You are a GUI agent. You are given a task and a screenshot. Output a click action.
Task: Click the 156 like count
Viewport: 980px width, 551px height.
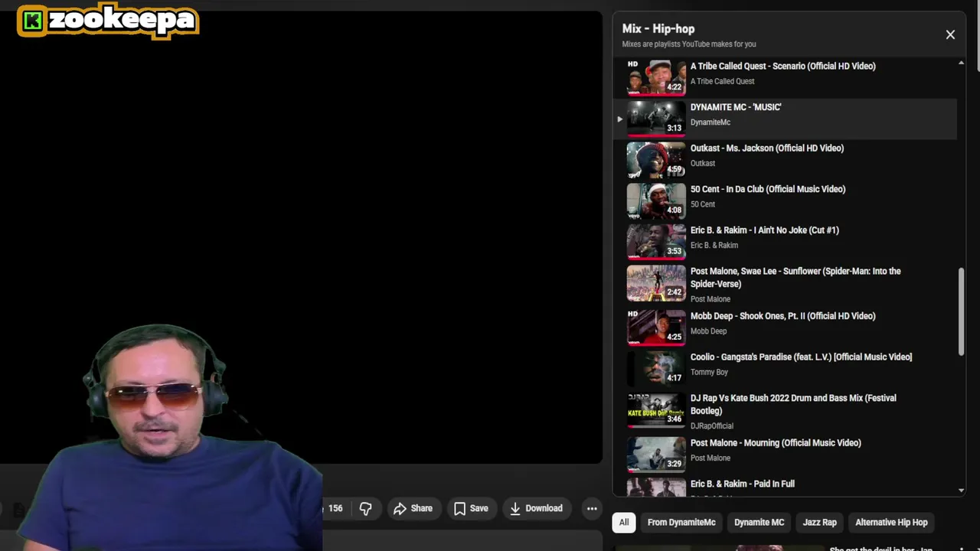[335, 508]
